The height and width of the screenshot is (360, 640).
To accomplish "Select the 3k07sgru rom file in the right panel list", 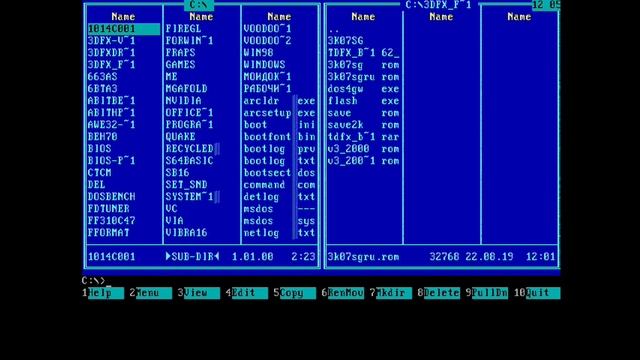I will click(x=363, y=77).
